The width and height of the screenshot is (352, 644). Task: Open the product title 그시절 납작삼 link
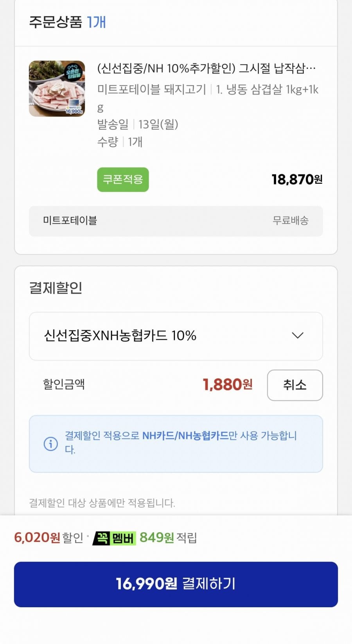(x=207, y=68)
